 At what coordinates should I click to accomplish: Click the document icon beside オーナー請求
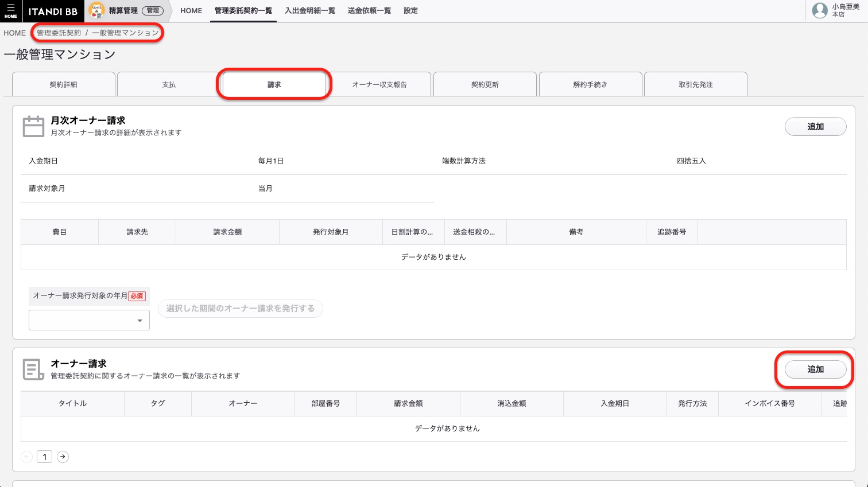coord(33,369)
